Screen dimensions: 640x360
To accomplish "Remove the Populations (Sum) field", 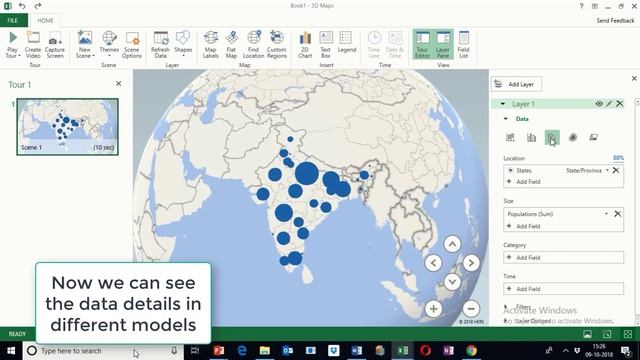I will click(x=618, y=213).
